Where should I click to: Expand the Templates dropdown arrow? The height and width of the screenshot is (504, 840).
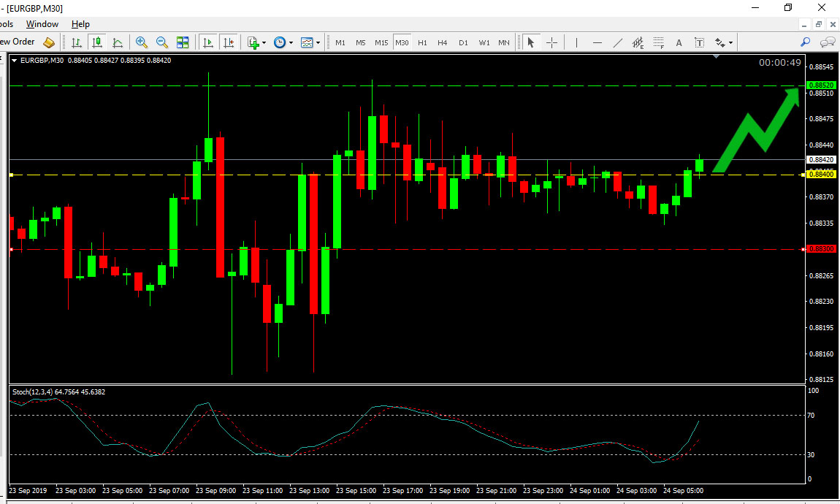318,43
